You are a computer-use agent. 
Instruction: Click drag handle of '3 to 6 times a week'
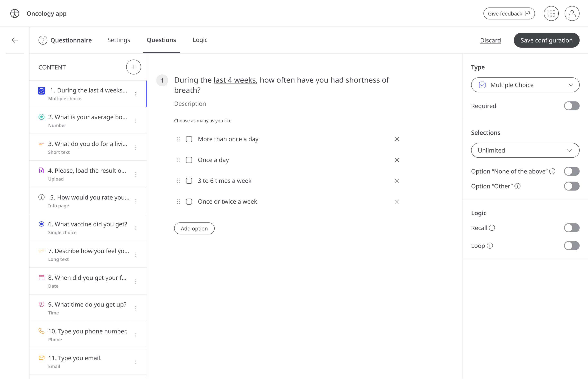point(178,181)
